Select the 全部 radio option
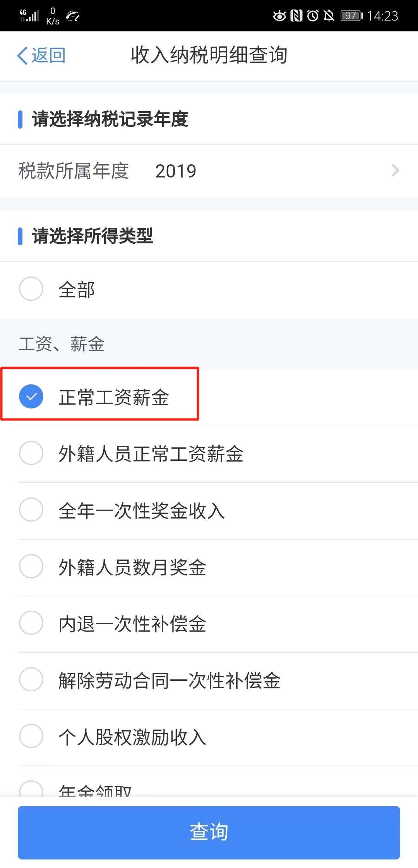418x868 pixels. [31, 289]
